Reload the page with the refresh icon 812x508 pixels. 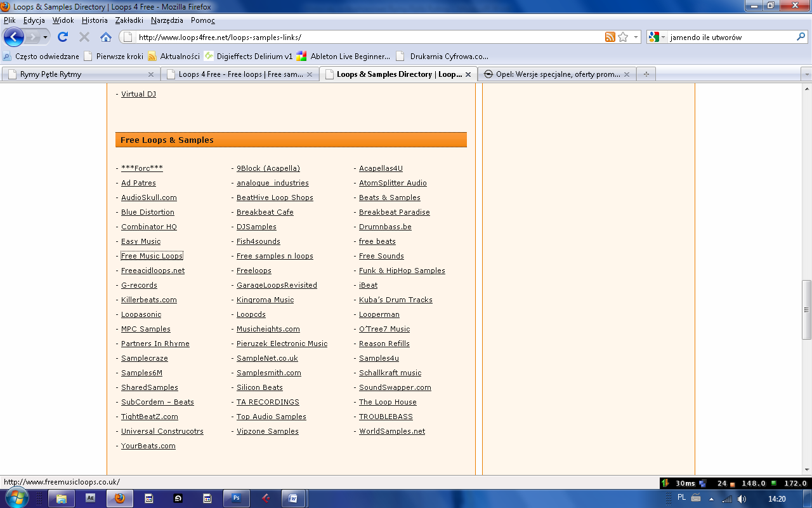coord(63,37)
